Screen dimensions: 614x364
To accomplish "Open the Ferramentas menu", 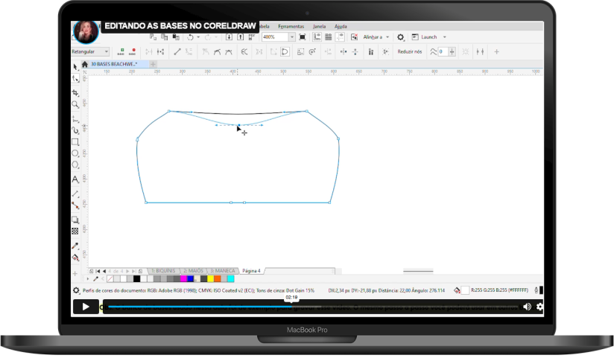I will [291, 25].
